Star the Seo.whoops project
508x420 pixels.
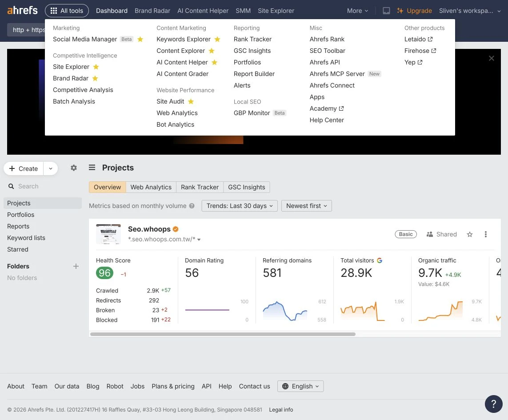coord(470,234)
